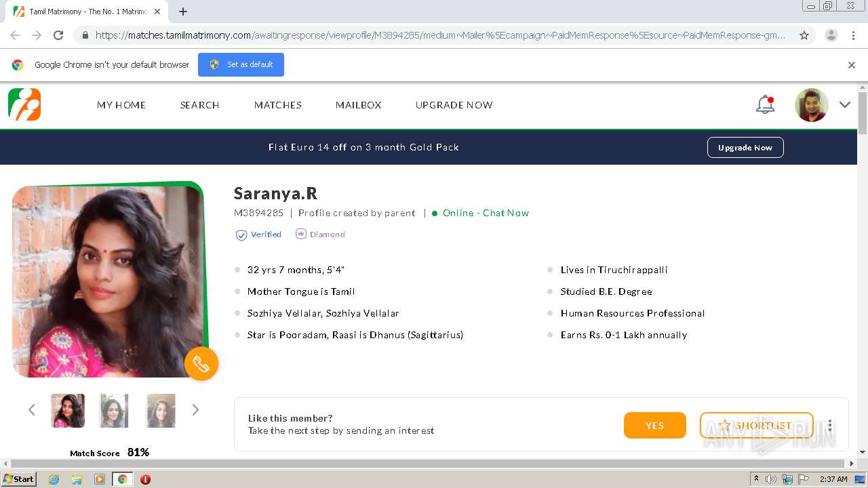Viewport: 868px width, 488px height.
Task: Click the browser forward arrow
Action: pyautogui.click(x=37, y=35)
